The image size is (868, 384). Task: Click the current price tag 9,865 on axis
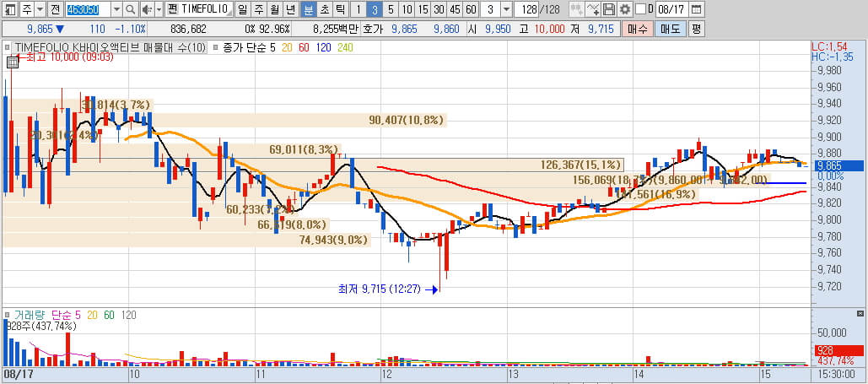pos(839,165)
